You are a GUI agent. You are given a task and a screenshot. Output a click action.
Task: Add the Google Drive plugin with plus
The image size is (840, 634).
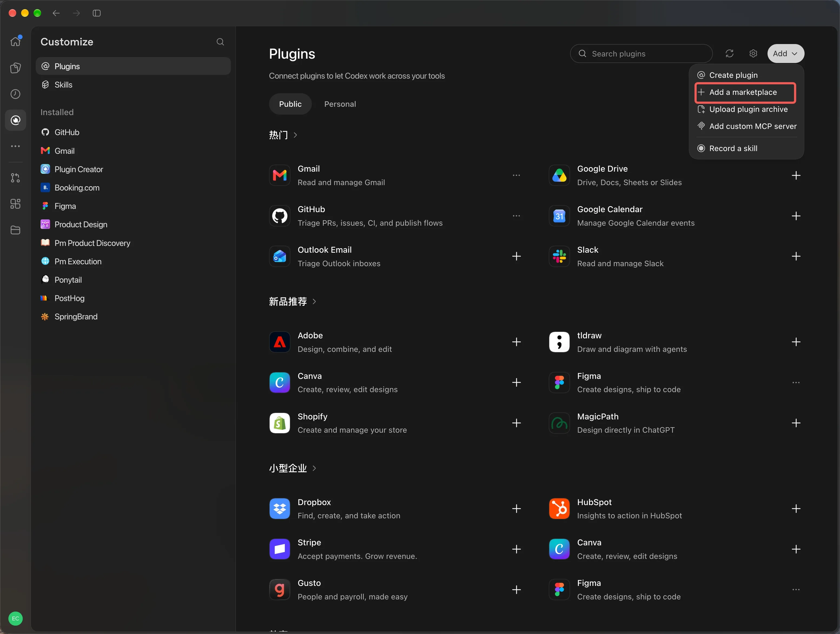point(796,176)
